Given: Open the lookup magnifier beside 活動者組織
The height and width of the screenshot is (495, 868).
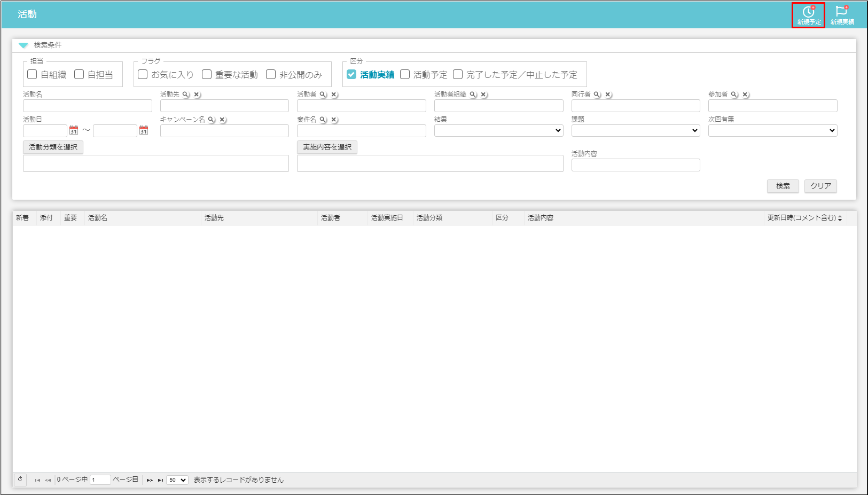Looking at the screenshot, I should [x=473, y=95].
